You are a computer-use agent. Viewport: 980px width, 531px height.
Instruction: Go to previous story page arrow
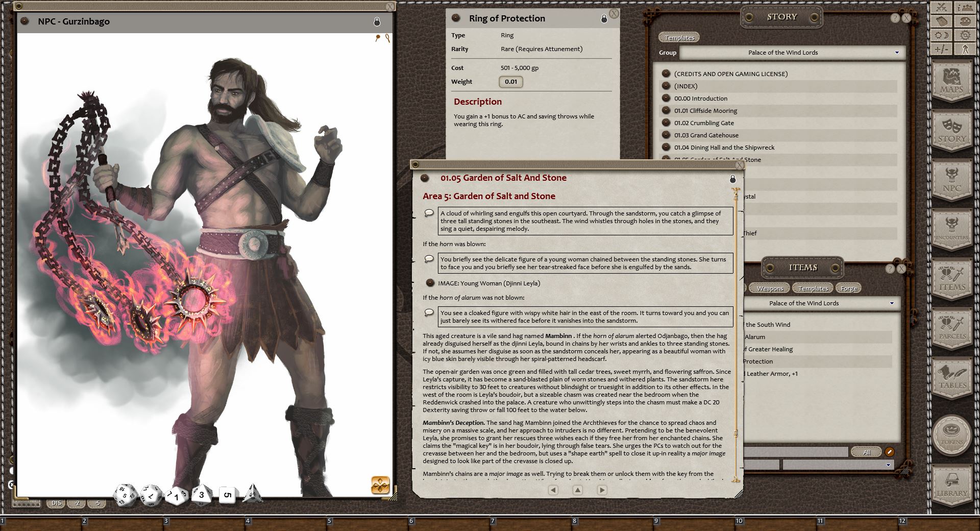(553, 490)
